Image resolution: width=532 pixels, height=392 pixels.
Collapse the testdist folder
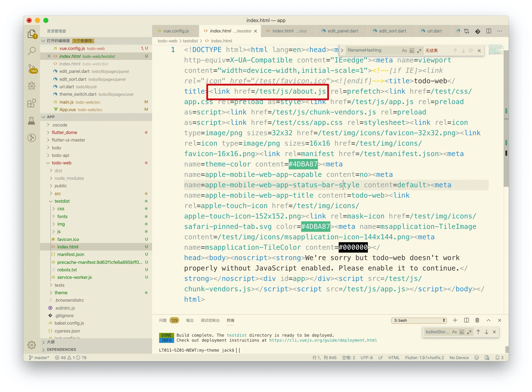coord(62,201)
